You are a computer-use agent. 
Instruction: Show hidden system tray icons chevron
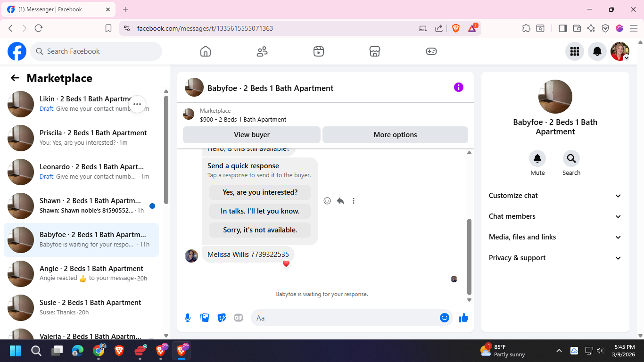pos(559,351)
